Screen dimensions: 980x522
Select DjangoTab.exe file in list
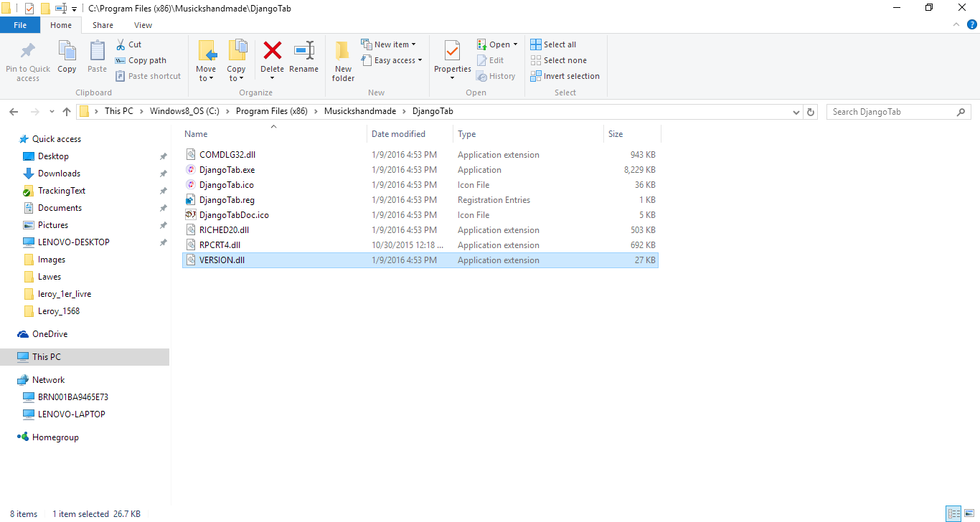tap(227, 170)
